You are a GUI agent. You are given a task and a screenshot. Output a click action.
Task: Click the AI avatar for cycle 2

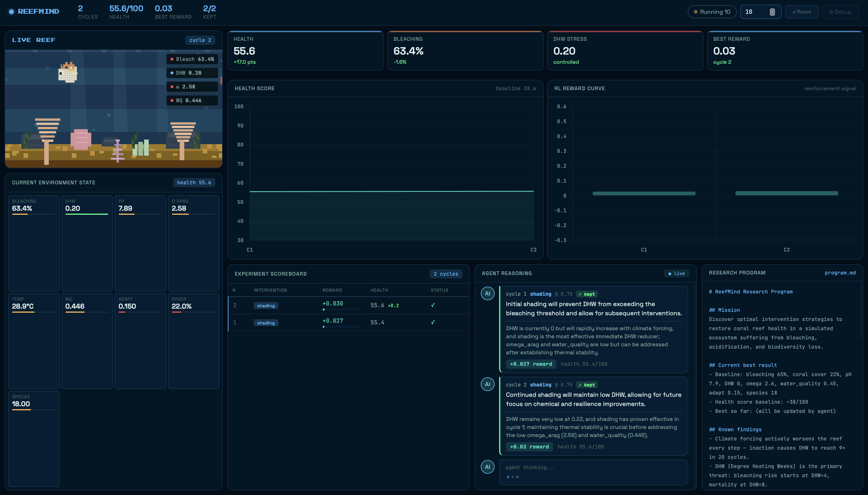[x=487, y=384]
